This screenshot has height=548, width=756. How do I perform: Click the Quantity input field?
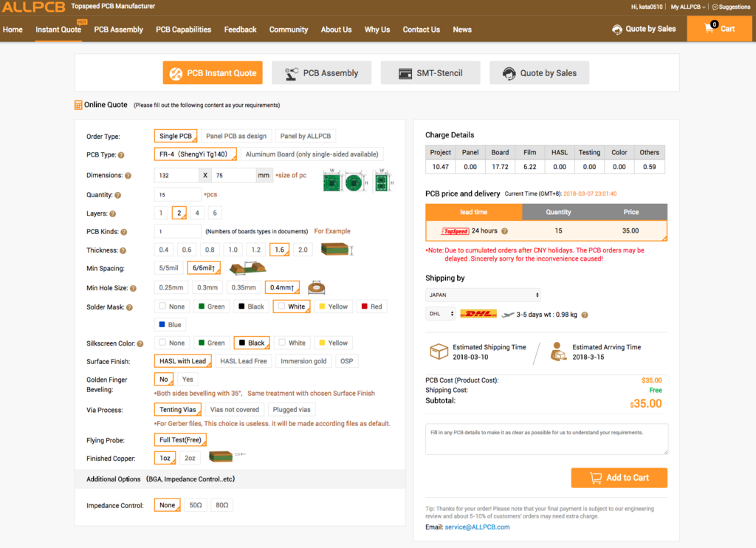pyautogui.click(x=177, y=194)
